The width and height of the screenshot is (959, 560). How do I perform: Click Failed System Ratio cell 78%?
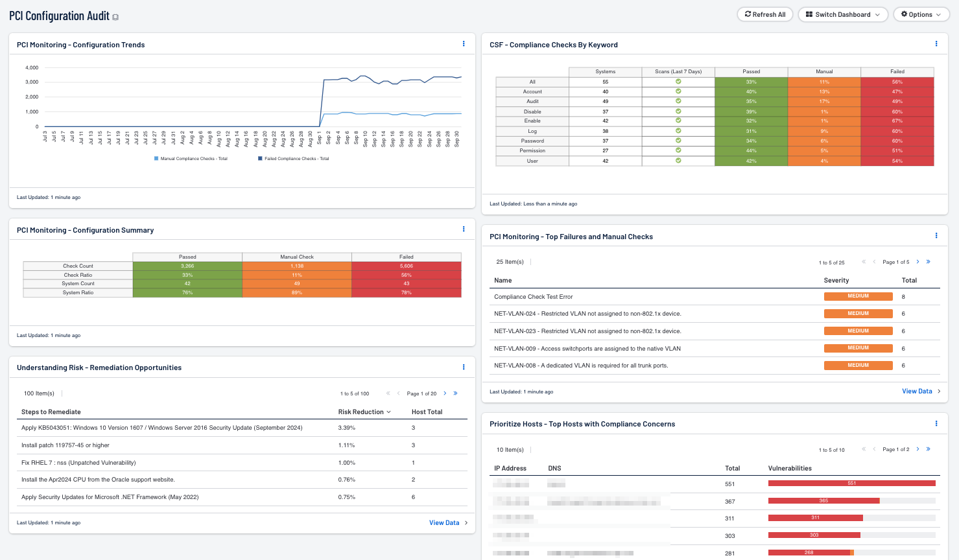[407, 292]
